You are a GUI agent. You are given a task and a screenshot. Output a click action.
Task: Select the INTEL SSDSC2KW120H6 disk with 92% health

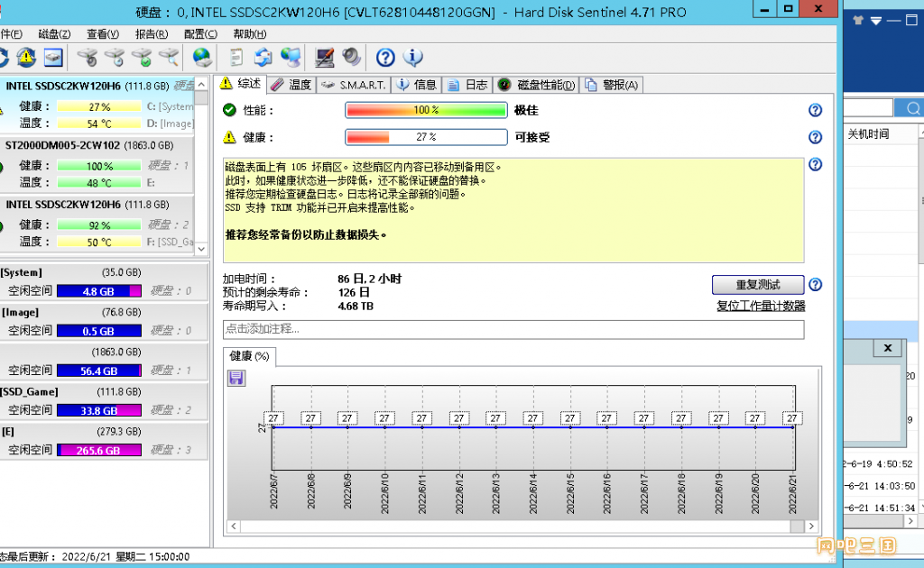tap(97, 224)
